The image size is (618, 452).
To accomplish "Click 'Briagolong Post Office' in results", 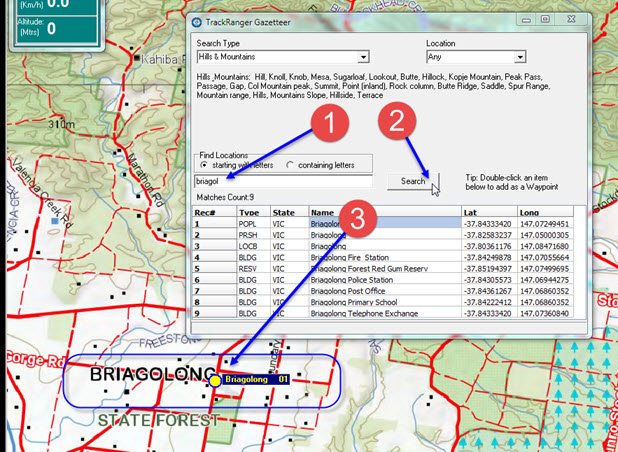I will [x=348, y=291].
